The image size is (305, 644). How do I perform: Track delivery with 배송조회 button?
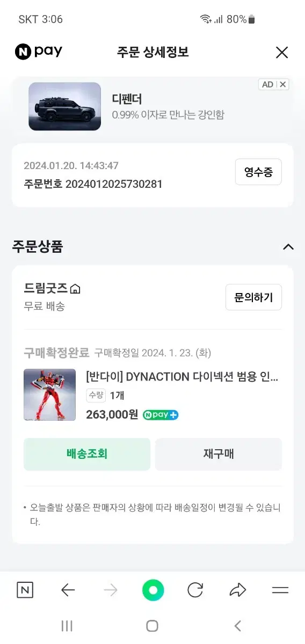(87, 454)
